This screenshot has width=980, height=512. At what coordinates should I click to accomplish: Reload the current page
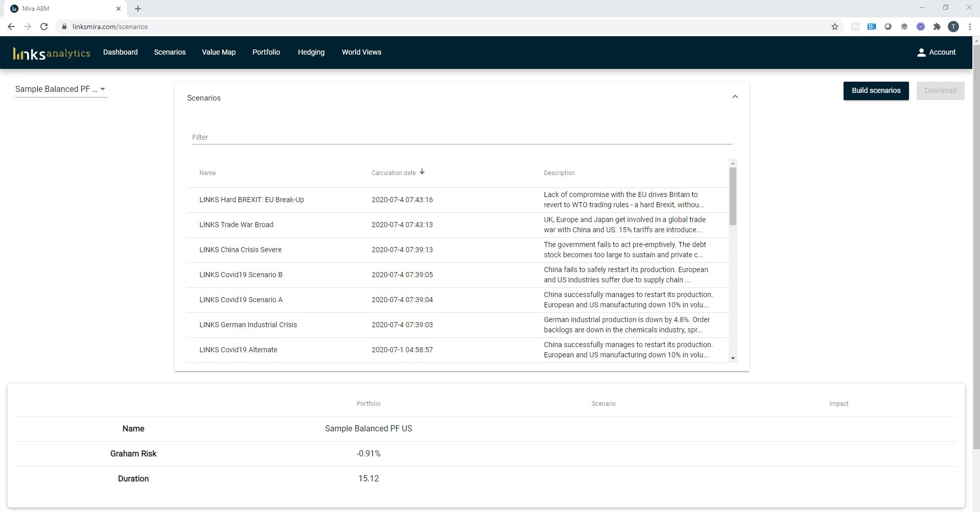pyautogui.click(x=44, y=27)
